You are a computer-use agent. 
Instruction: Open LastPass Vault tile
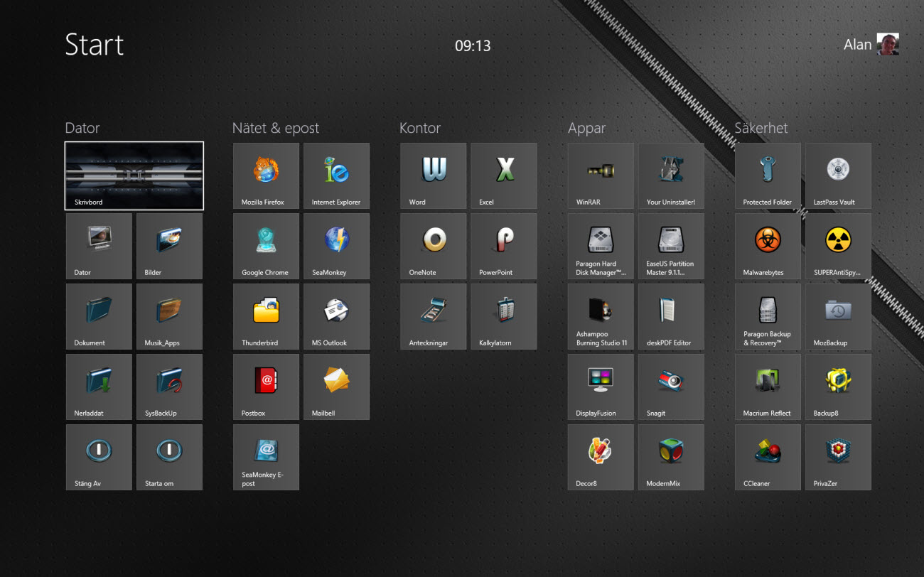[x=838, y=176]
